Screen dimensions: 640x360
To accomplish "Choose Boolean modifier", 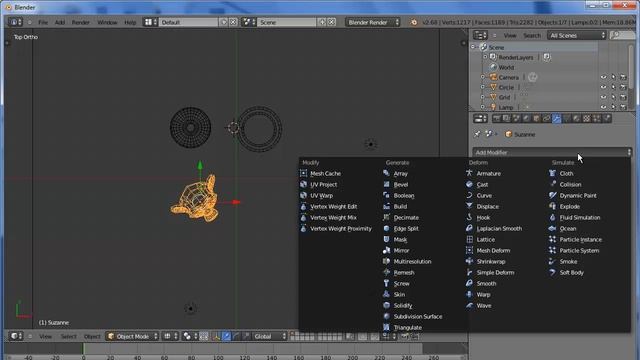I will click(x=404, y=196).
